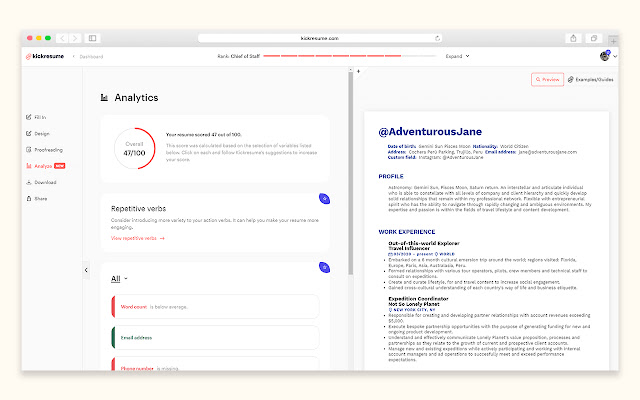Screen dimensions: 640x400
Task: Click the Analytics heading bar chart icon
Action: coord(104,98)
